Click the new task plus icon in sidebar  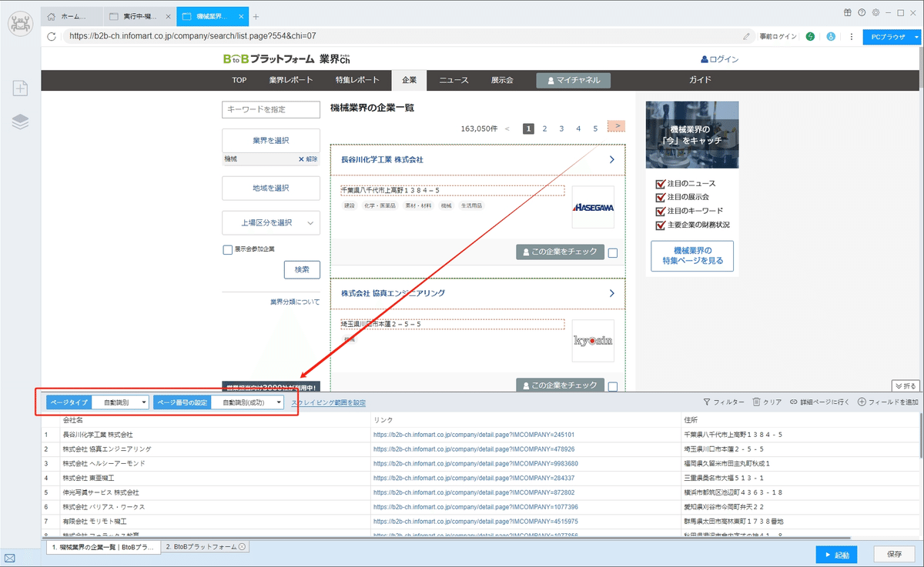(x=20, y=88)
